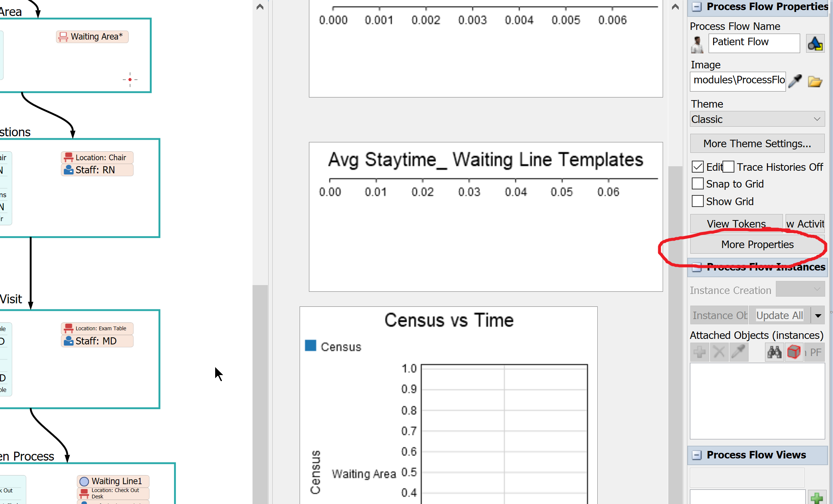Toggle the Trace Histories Off checkbox
Viewport: 833px width, 504px height.
pyautogui.click(x=728, y=167)
